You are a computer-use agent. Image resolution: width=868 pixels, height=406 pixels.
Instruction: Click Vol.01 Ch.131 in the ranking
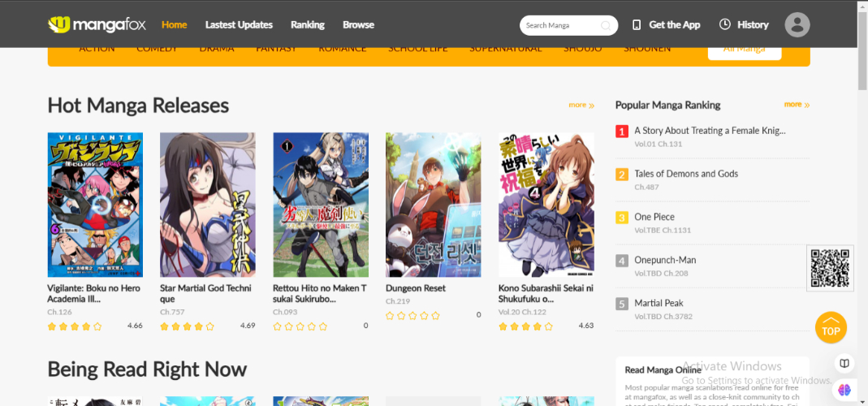coord(659,144)
